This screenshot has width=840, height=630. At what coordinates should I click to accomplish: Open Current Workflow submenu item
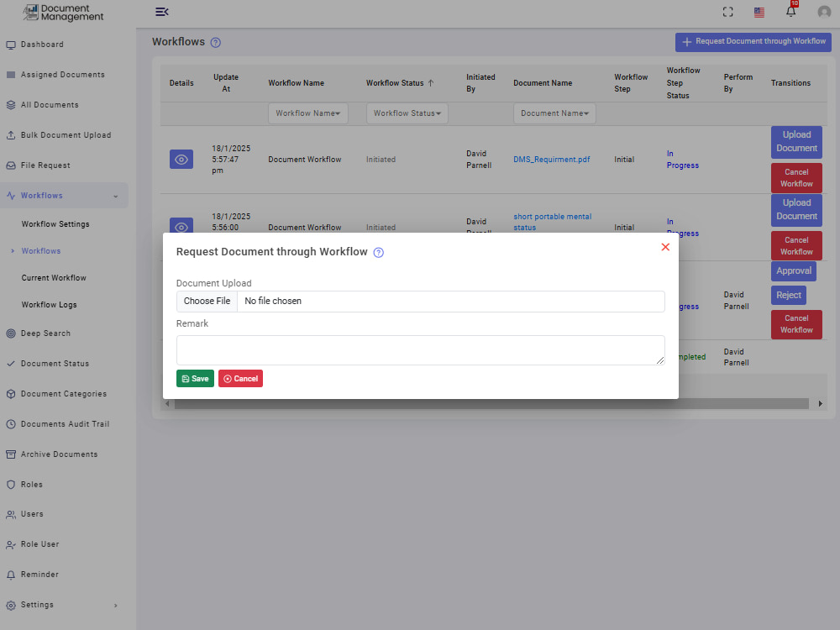(x=54, y=277)
